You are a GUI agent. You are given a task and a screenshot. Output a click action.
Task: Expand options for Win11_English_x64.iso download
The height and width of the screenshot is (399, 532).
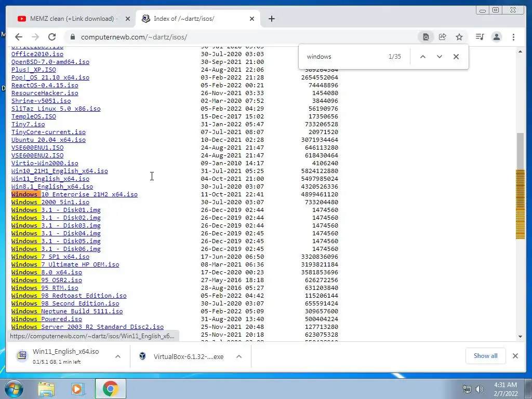[x=118, y=356]
